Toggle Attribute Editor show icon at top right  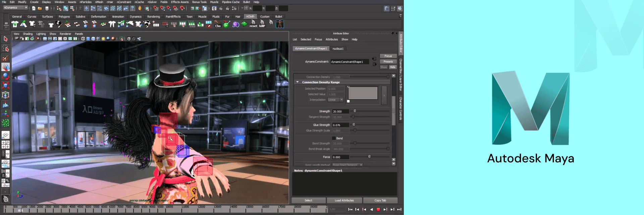click(386, 8)
